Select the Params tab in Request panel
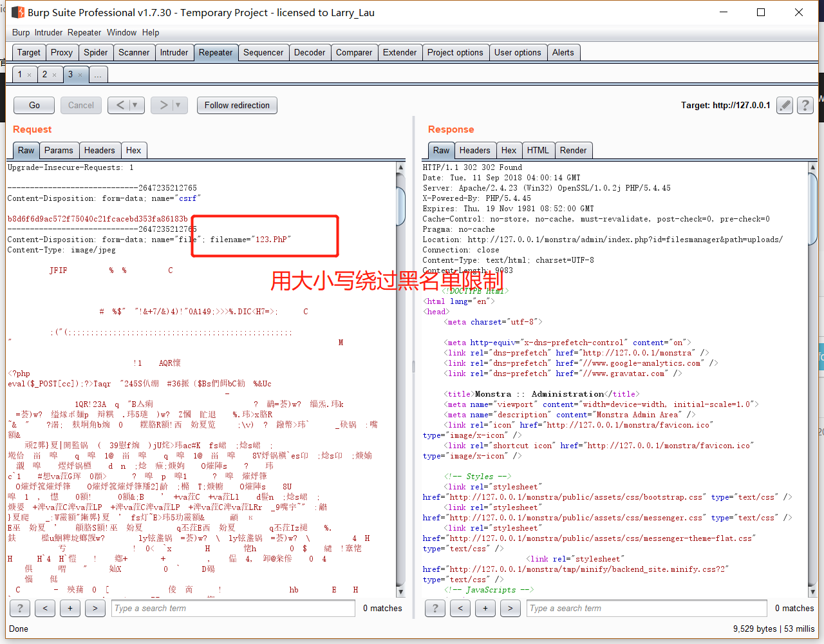The height and width of the screenshot is (644, 824). tap(59, 150)
